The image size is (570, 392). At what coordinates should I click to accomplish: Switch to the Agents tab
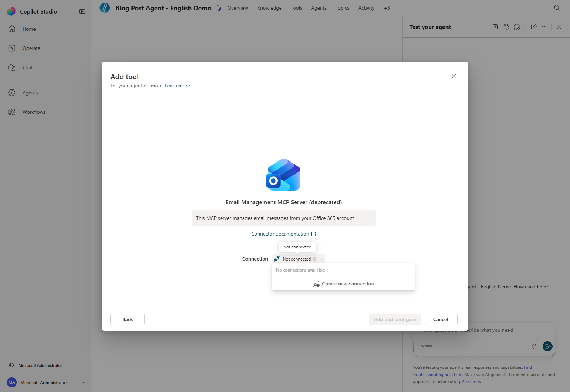(x=319, y=8)
